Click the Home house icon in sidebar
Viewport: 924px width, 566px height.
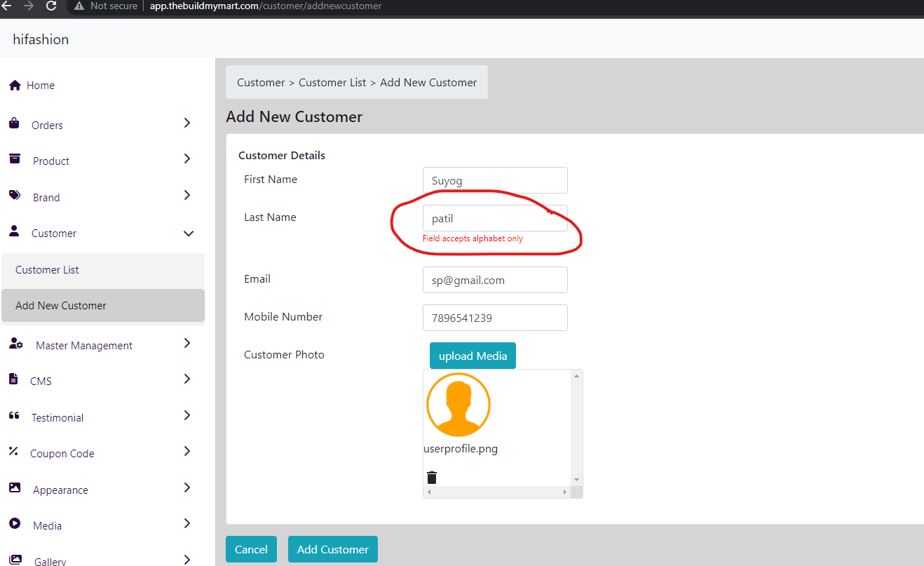[14, 85]
